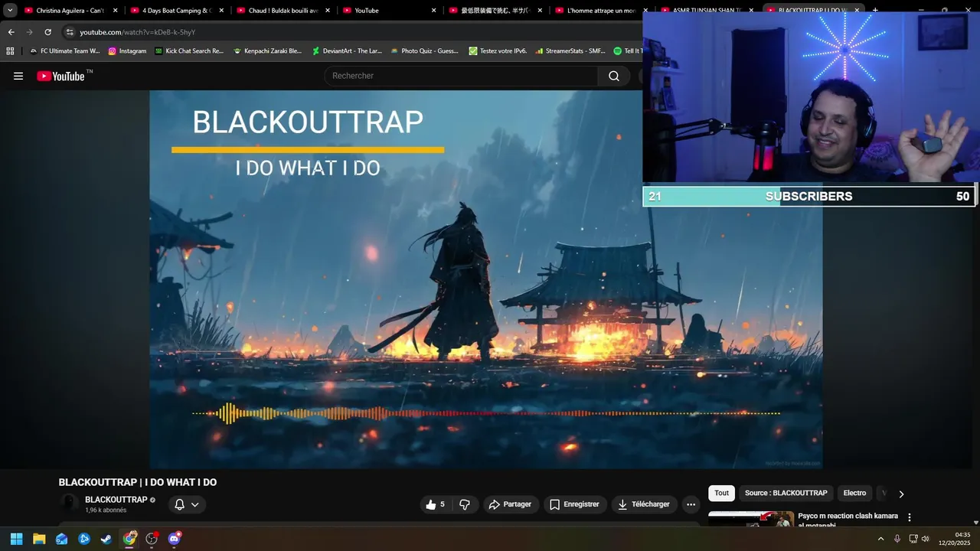Image resolution: width=980 pixels, height=551 pixels.
Task: Open clock and date 04:35 panel
Action: (x=955, y=539)
